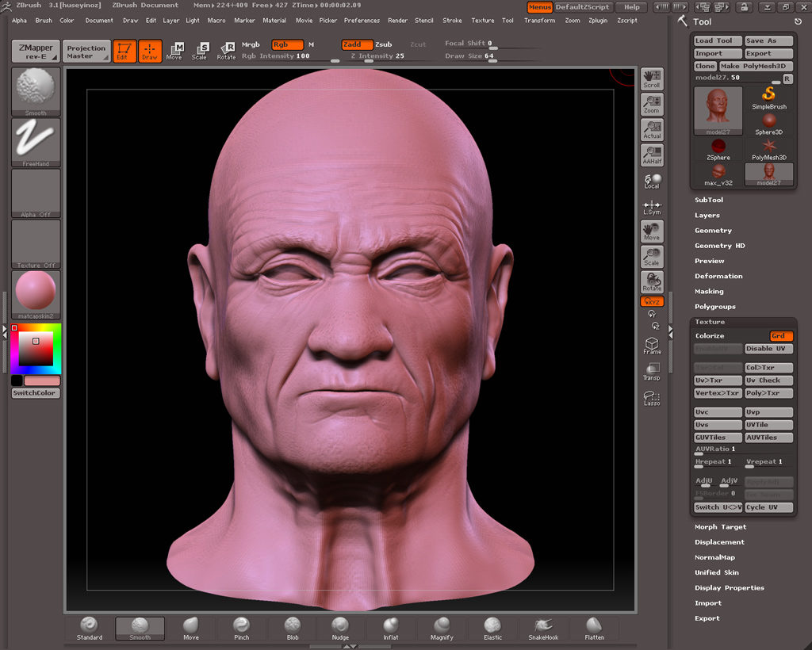The width and height of the screenshot is (812, 650).
Task: Expand the Morph Target section
Action: 720,527
